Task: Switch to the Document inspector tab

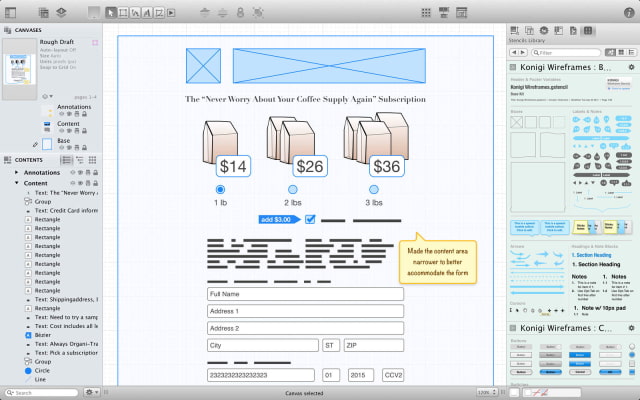Action: coord(573,31)
